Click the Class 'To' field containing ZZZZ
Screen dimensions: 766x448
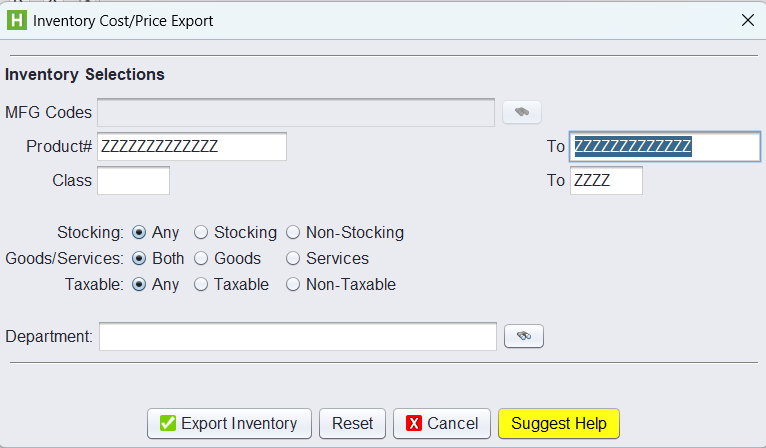coord(606,181)
